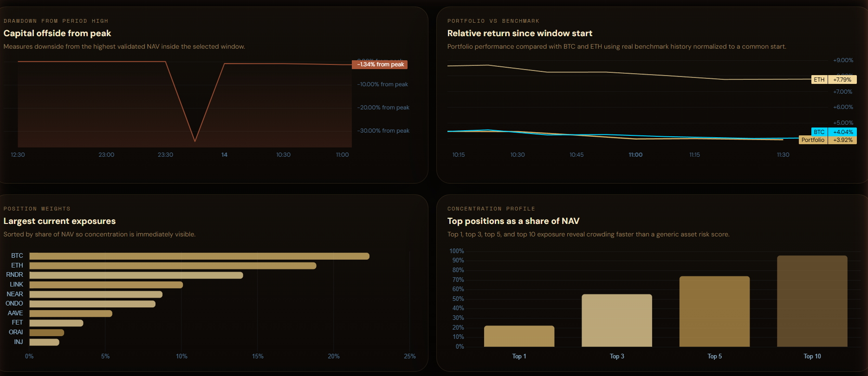The image size is (868, 376).
Task: Click the AAVE exposure bar
Action: point(71,313)
